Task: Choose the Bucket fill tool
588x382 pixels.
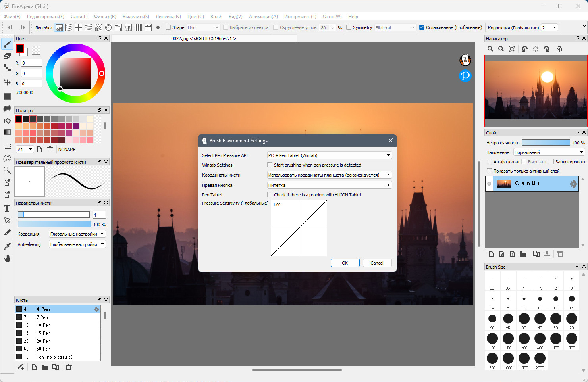Action: pos(7,121)
